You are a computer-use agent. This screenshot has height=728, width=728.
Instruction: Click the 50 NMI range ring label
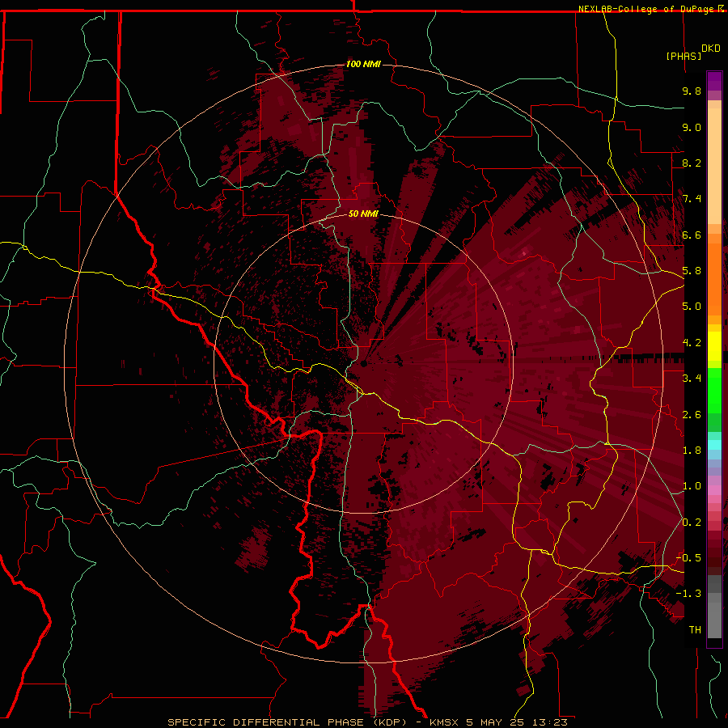363,214
